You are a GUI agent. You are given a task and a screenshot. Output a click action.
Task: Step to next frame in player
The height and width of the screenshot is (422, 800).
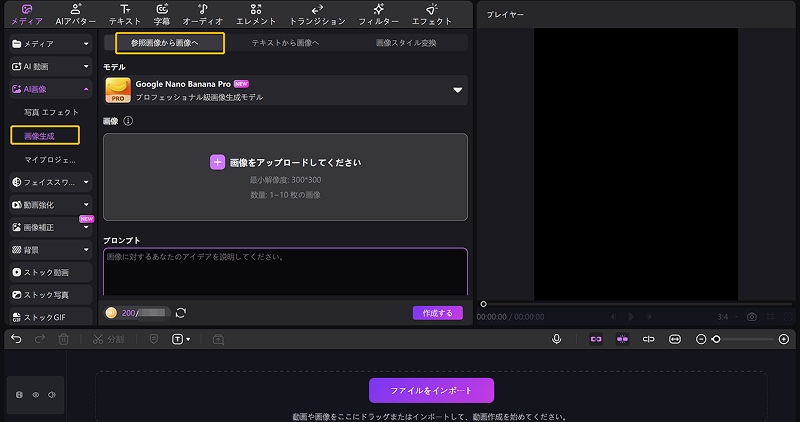[x=649, y=316]
